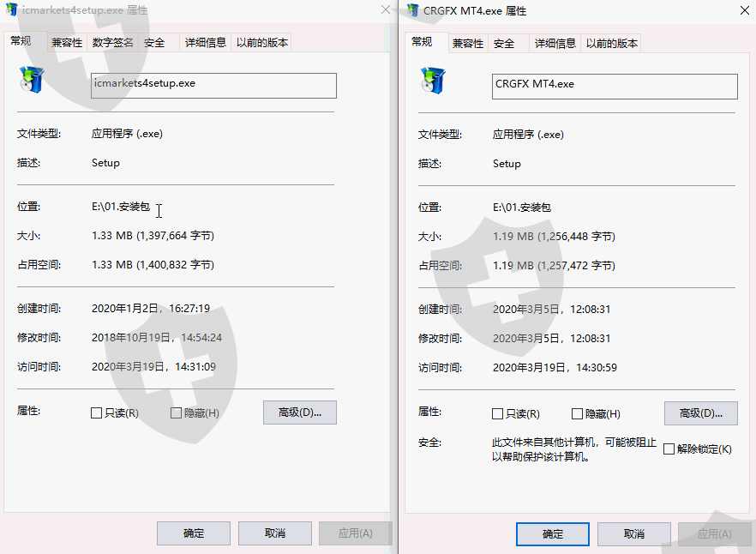Open the 数字签名 tab
The height and width of the screenshot is (554, 756).
tap(112, 43)
